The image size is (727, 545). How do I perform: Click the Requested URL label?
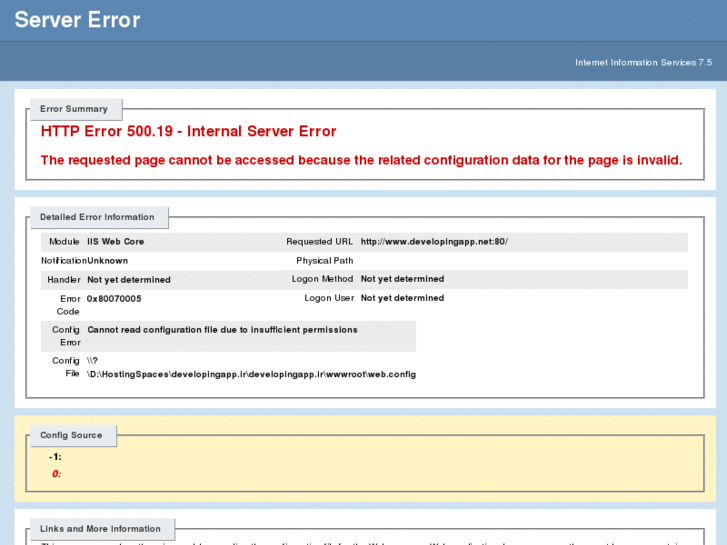319,242
